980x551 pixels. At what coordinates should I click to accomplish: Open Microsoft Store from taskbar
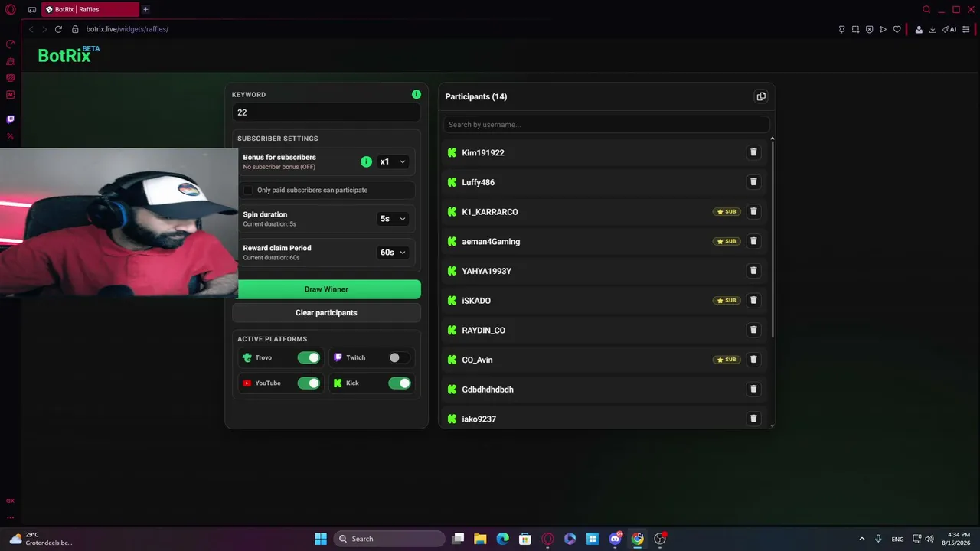[x=524, y=539]
